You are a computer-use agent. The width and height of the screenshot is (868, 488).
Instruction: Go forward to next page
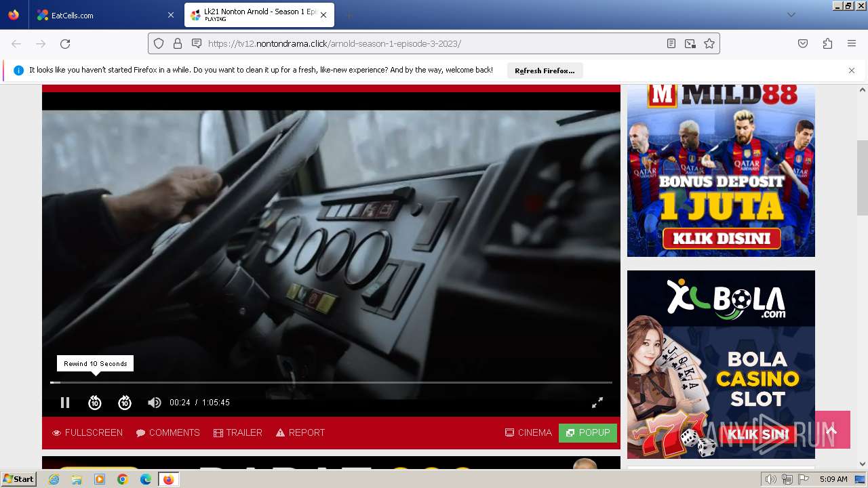[x=41, y=43]
